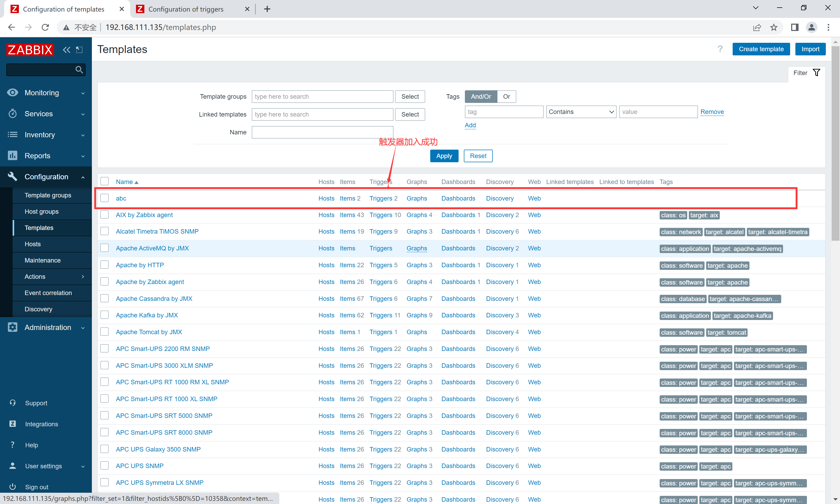Expand the Reports menu section
This screenshot has height=504, width=840.
coord(83,156)
